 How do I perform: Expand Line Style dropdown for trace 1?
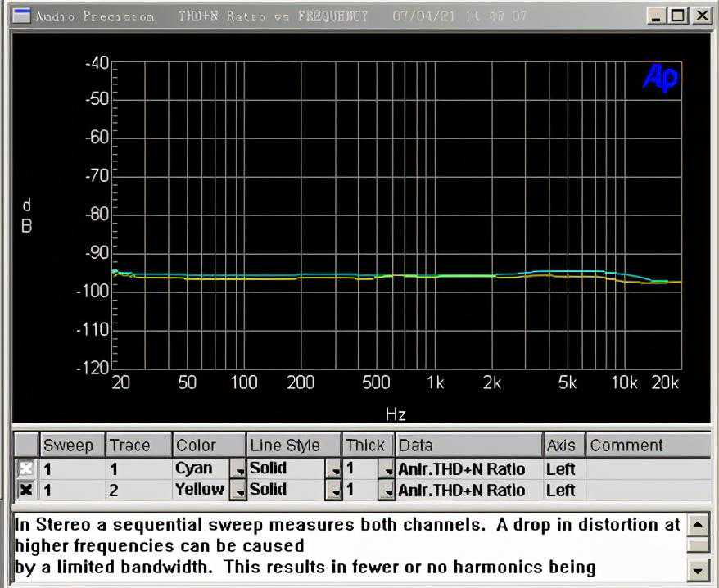(x=333, y=470)
